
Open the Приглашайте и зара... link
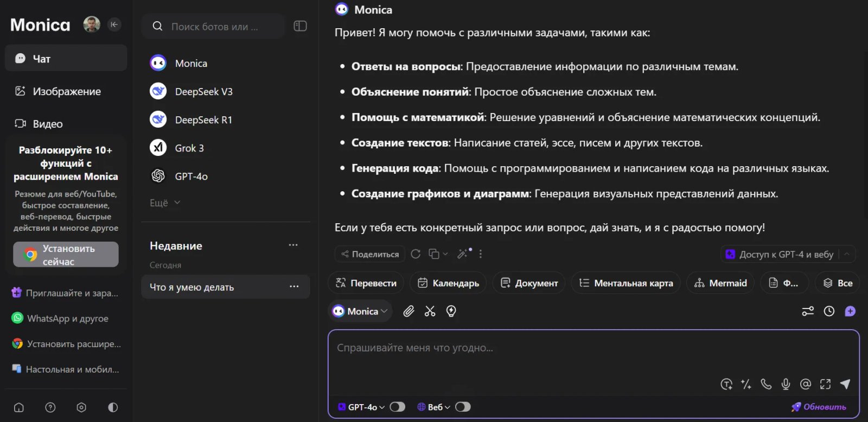(x=65, y=293)
